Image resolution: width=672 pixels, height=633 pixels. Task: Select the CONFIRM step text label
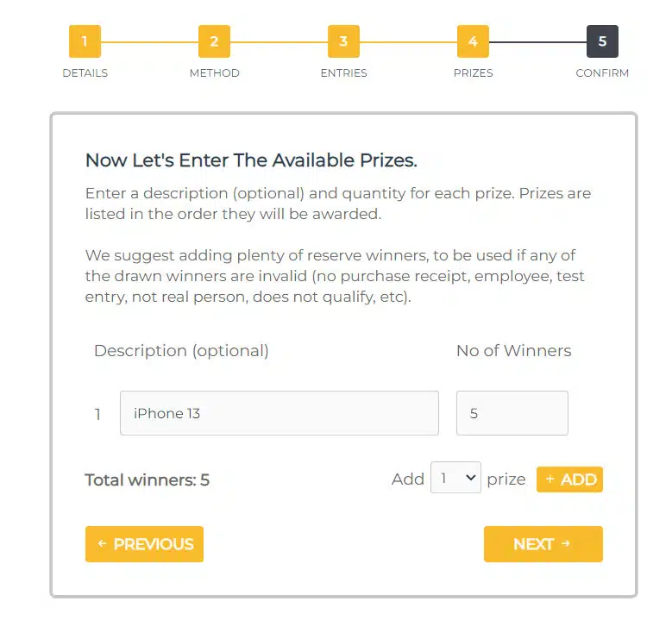tap(602, 73)
